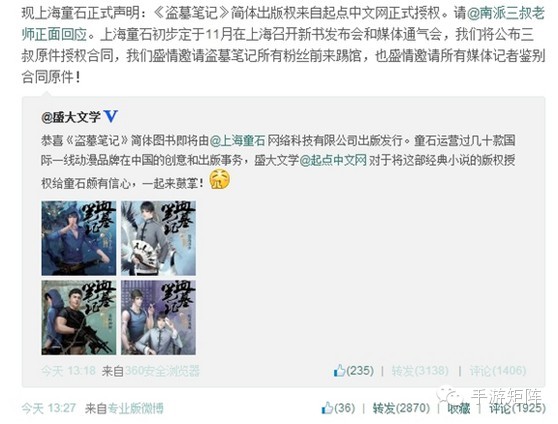Image resolution: width=558 pixels, height=424 pixels.
Task: Open the 360安全浏览器 source link
Action: coord(162,371)
